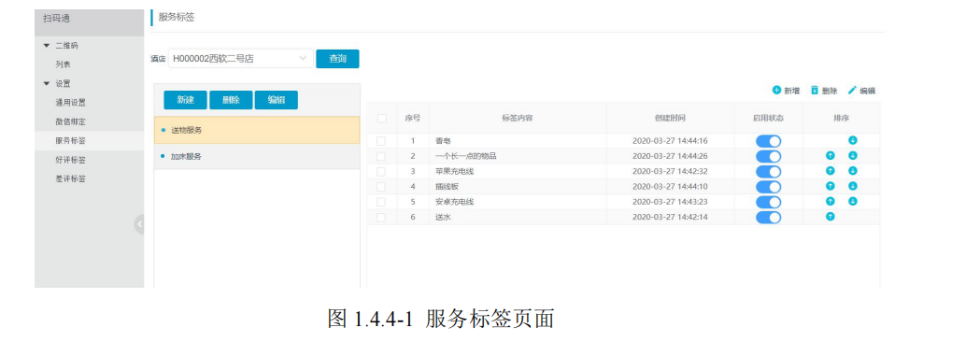Tick the checkbox of row 送水
This screenshot has width=980, height=342.
[381, 217]
